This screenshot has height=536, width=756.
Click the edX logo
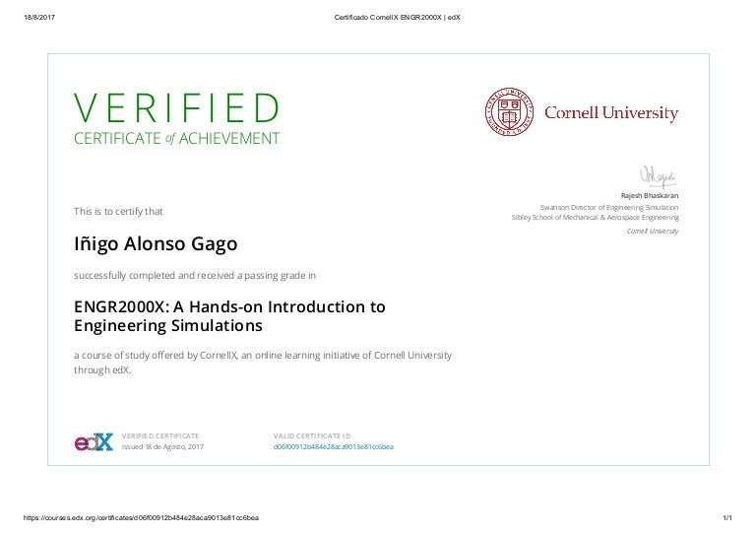pyautogui.click(x=94, y=442)
